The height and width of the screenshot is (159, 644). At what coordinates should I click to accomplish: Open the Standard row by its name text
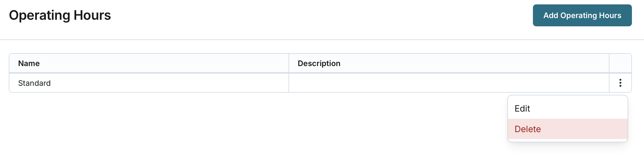click(34, 83)
